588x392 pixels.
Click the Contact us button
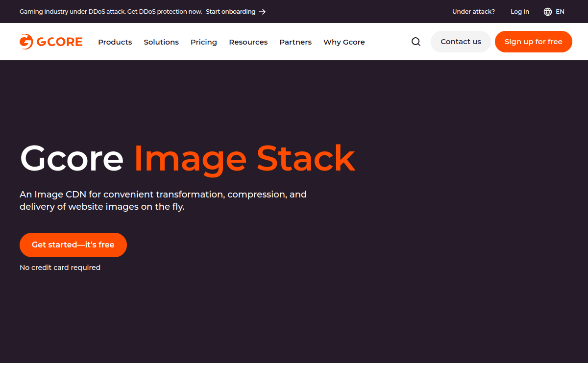tap(461, 42)
